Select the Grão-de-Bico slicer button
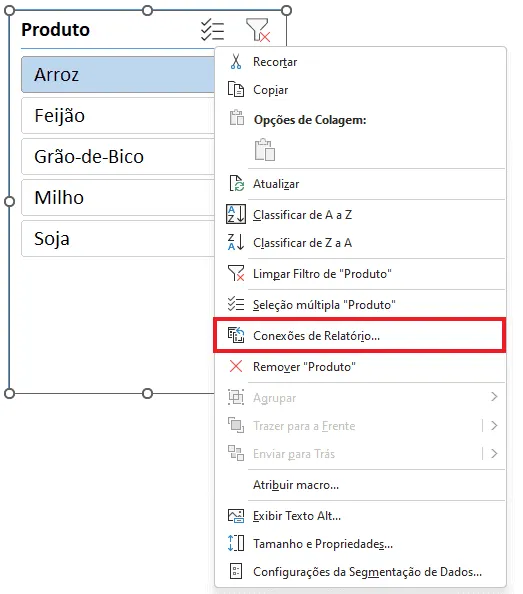Viewport: 523px width, 594px height. (118, 156)
